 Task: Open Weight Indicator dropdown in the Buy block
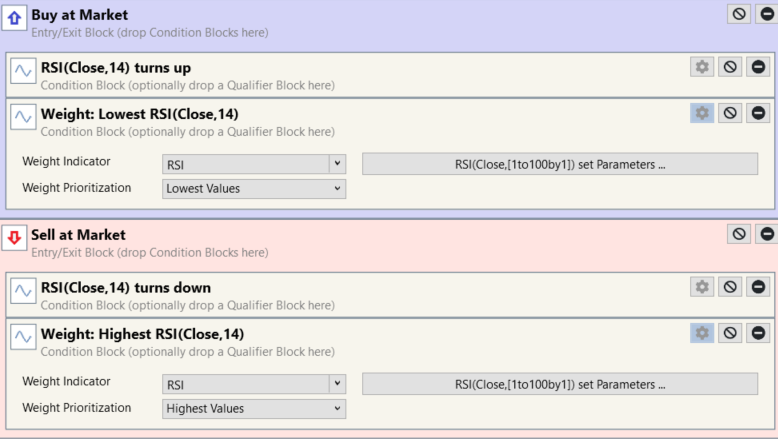254,164
